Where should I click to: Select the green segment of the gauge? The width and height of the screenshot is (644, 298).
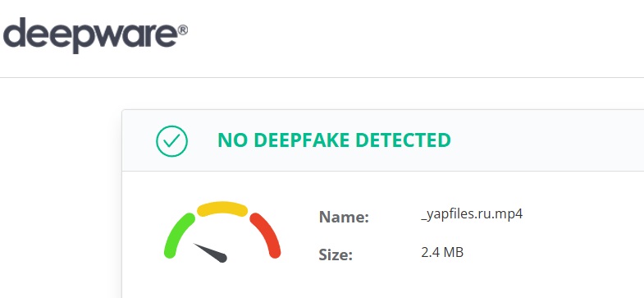[178, 236]
